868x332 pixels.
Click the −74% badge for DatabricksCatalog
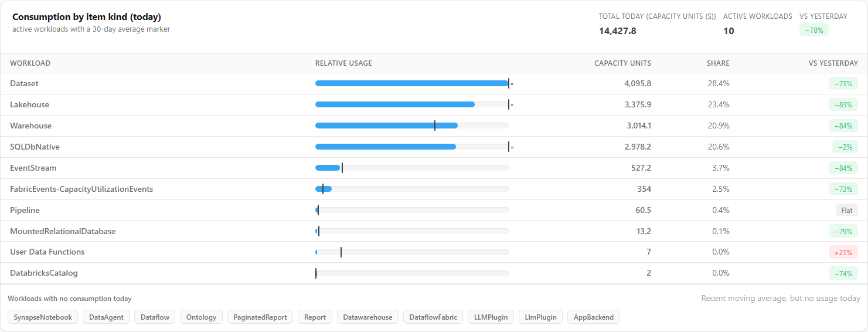click(843, 273)
